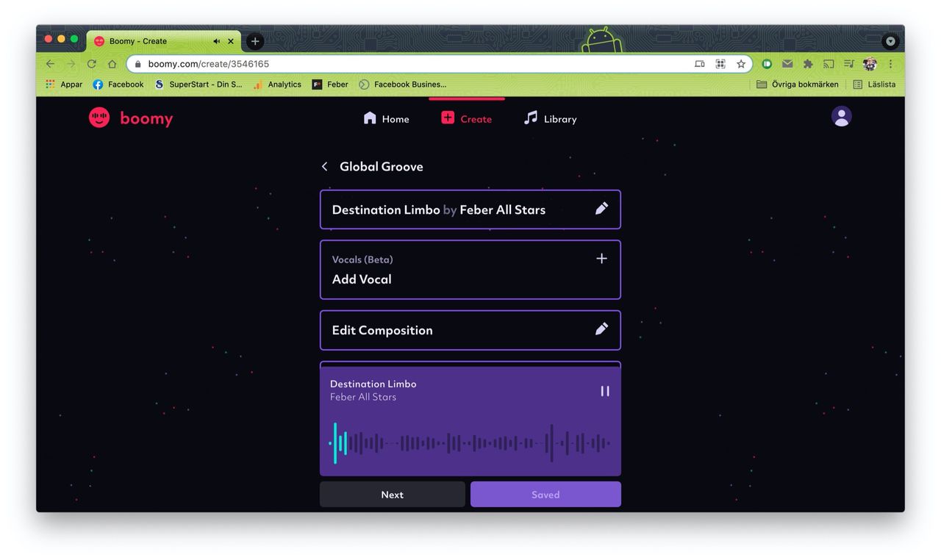Click the Next button

[392, 495]
